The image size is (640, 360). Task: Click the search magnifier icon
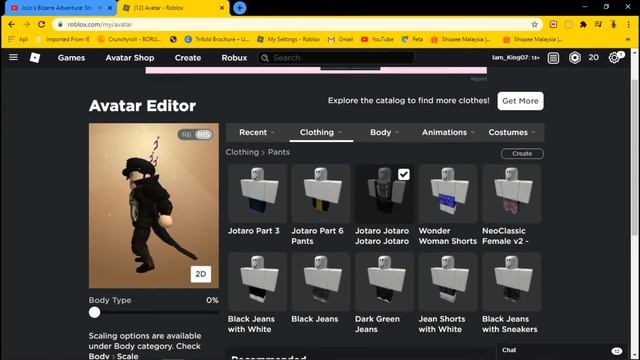click(265, 58)
